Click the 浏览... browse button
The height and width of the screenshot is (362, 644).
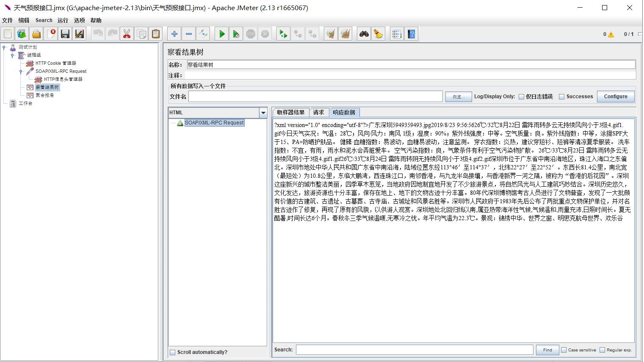(x=459, y=97)
